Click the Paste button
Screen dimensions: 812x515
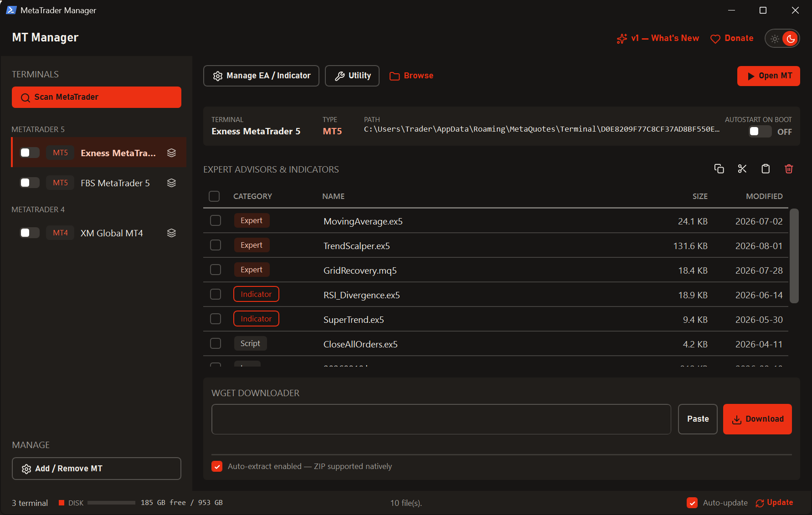[698, 419]
